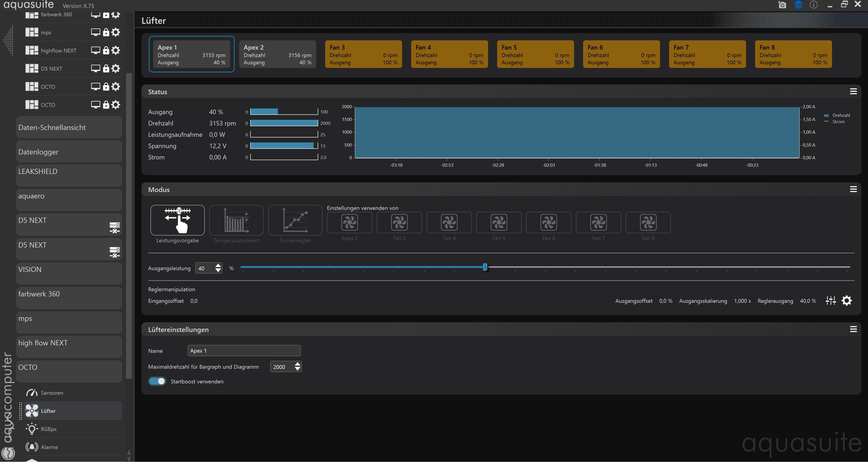Select the Fan 8 card
The image size is (868, 462).
pyautogui.click(x=793, y=54)
